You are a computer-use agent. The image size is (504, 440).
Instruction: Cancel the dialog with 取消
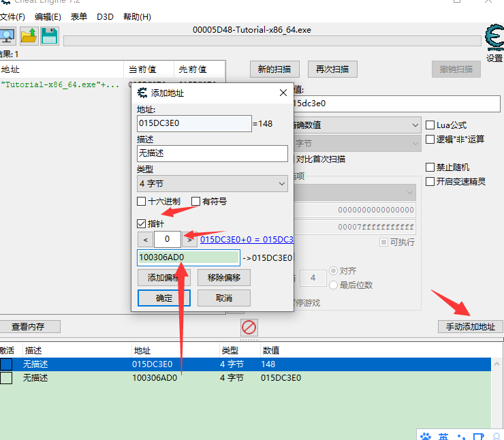tap(223, 298)
